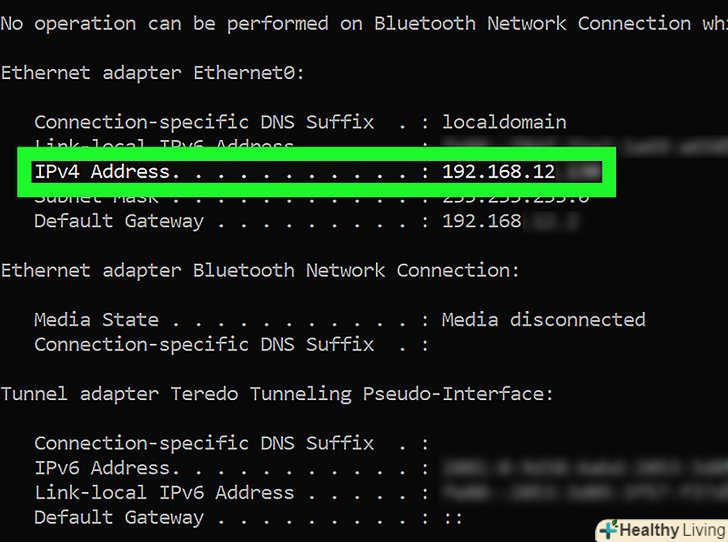Screen dimensions: 728x542
Task: Click the Default Gateway label under Teredo
Action: (119, 518)
